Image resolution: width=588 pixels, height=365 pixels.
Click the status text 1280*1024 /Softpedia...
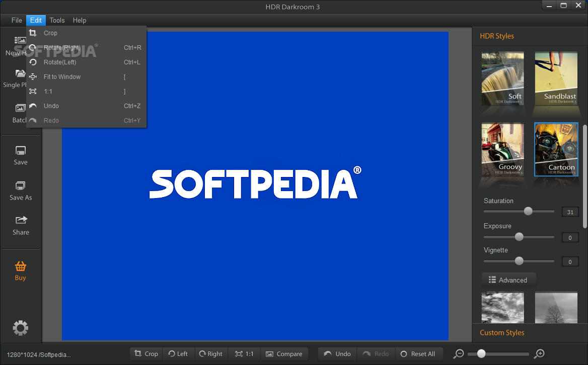click(x=39, y=354)
